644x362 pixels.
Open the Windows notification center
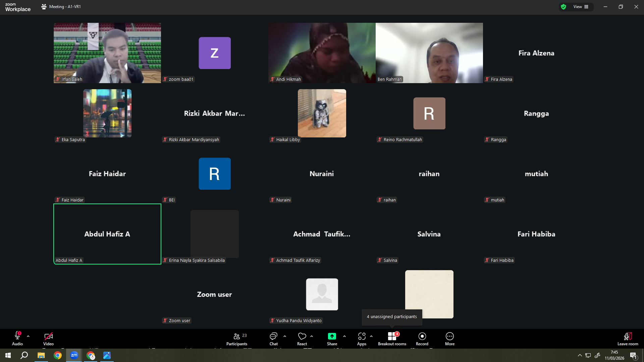click(x=633, y=355)
